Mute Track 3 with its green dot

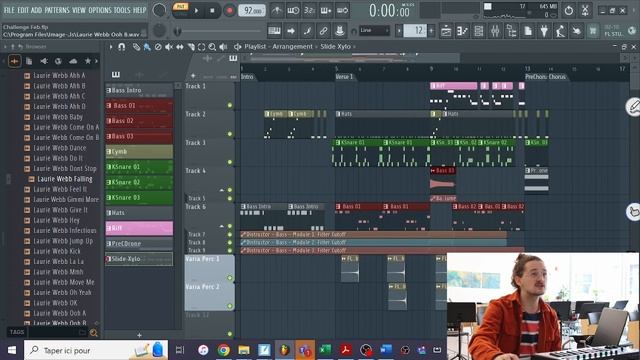tap(230, 162)
